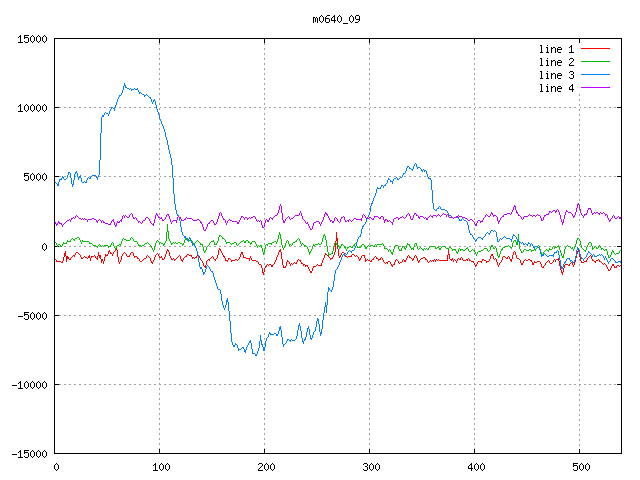Select the "line 3" legend label

point(556,75)
